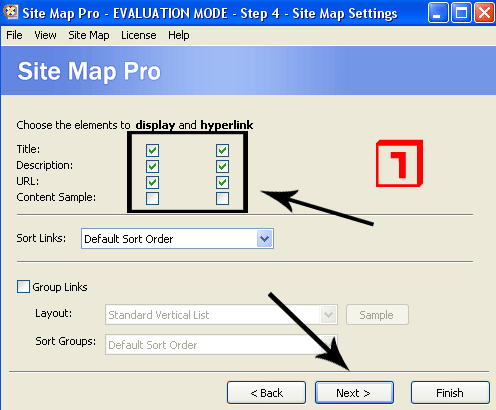Image resolution: width=496 pixels, height=410 pixels.
Task: Uncheck the Title display checkbox
Action: point(152,150)
